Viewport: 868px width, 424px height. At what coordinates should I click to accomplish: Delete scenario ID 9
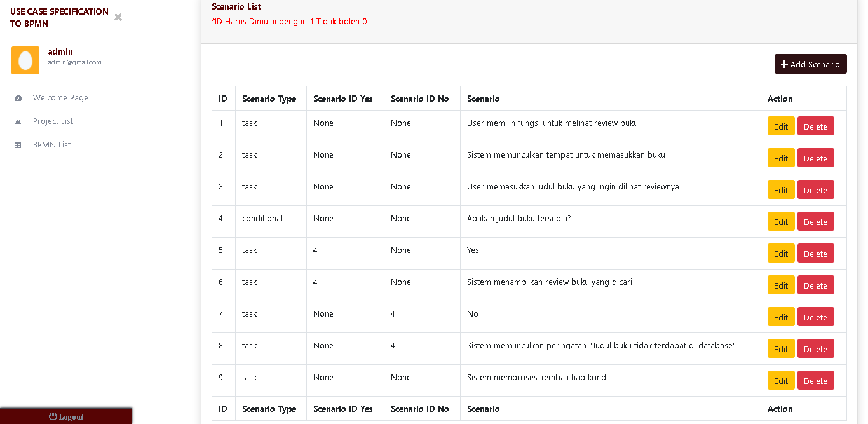coord(816,380)
